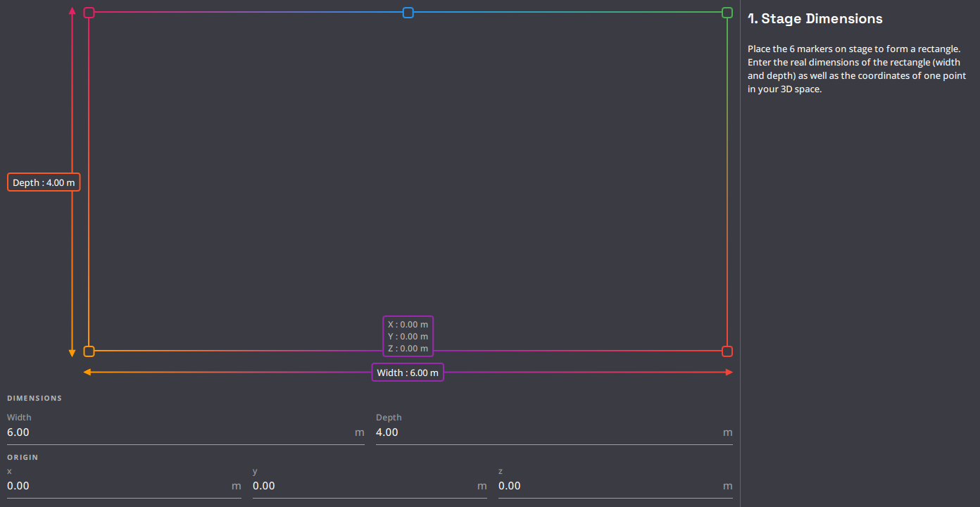Click the 'Width : 6.00 m' label
The width and height of the screenshot is (980, 507).
pyautogui.click(x=408, y=373)
